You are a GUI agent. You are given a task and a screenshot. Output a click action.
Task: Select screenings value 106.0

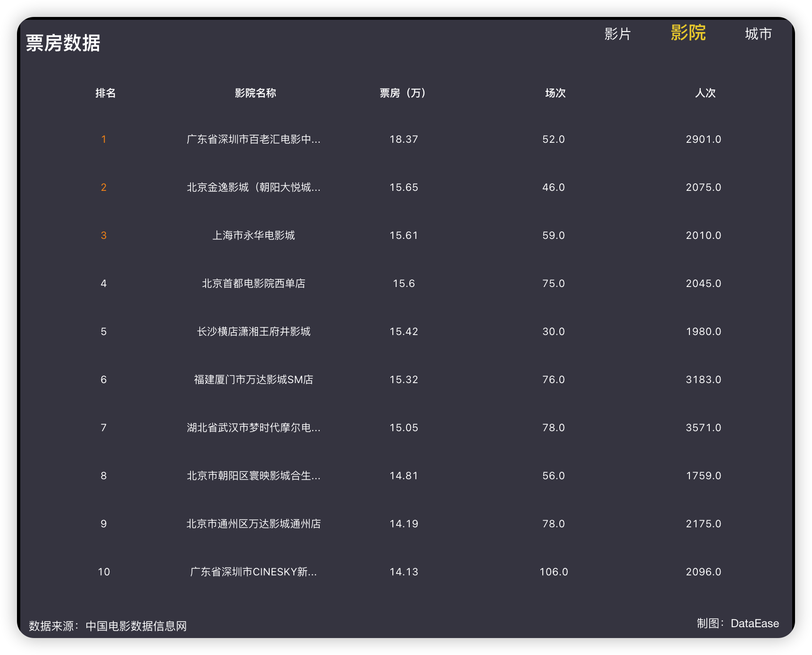coord(554,572)
